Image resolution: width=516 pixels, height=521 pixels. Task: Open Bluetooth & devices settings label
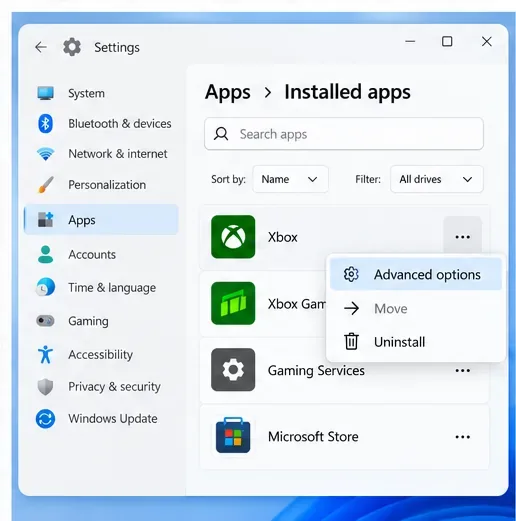point(120,124)
